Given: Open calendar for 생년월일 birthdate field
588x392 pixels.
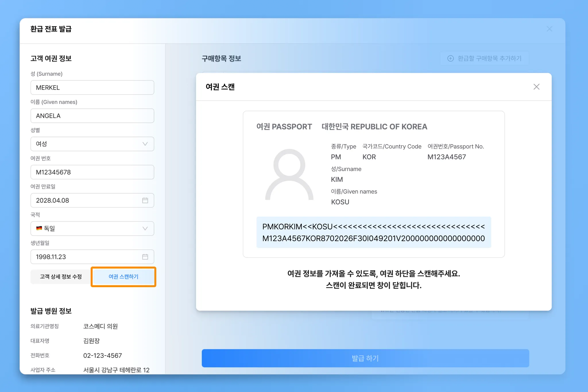Looking at the screenshot, I should pos(145,257).
